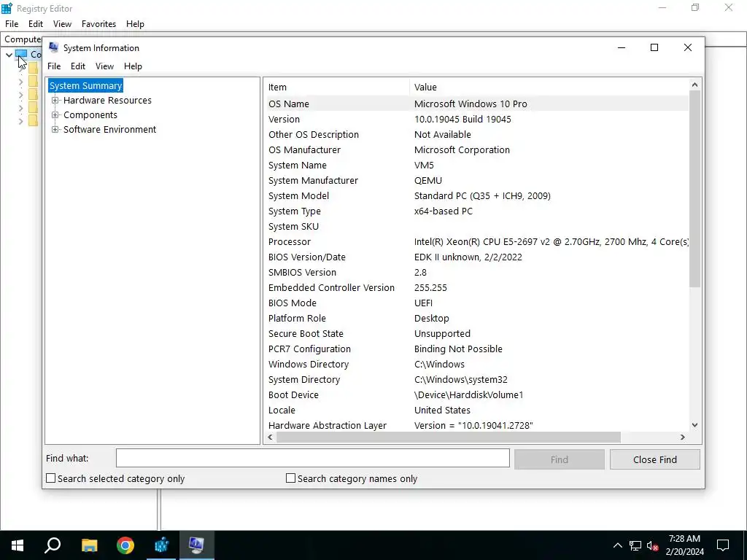Minimize the System Information window
Viewport: 747px width, 560px height.
coord(622,47)
